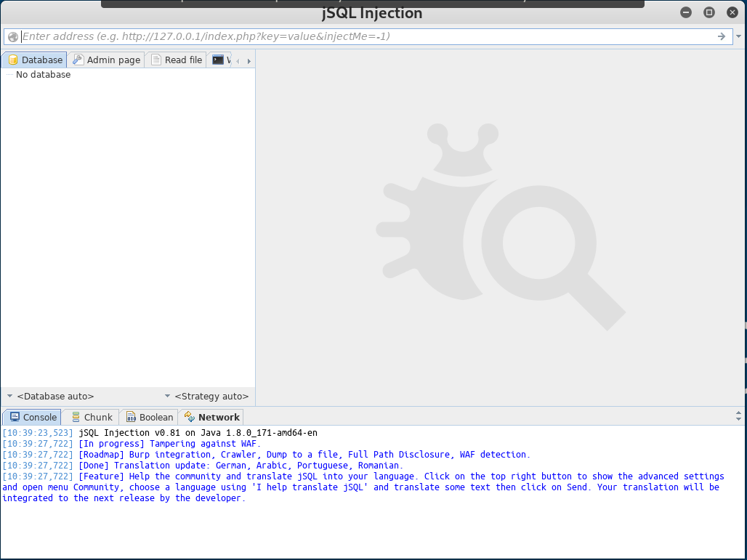The height and width of the screenshot is (560, 747).
Task: Click the 'jSQL Injection v0.81' console line
Action: click(160, 433)
